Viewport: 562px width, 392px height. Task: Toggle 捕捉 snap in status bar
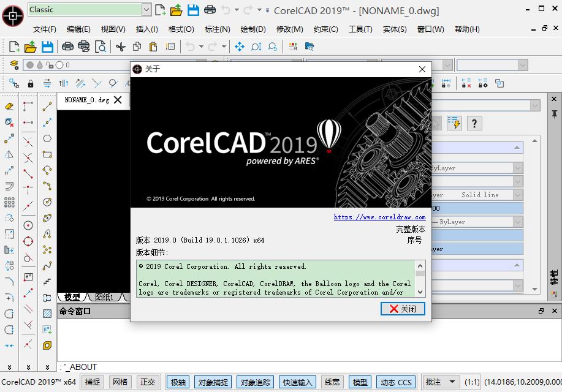(93, 382)
